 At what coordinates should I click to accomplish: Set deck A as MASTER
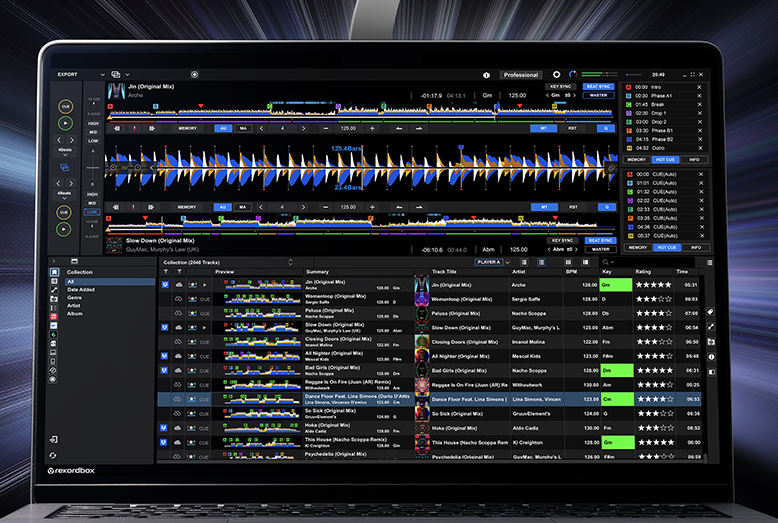click(598, 95)
